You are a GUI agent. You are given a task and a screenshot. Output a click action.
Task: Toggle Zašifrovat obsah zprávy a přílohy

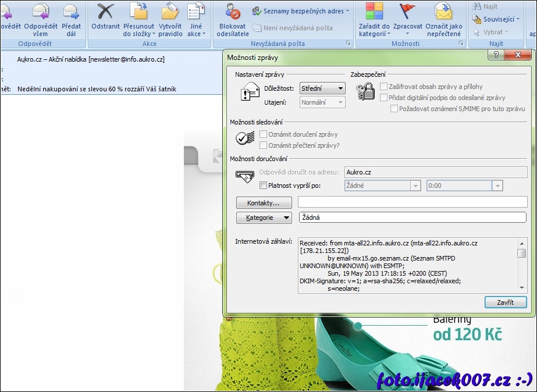(x=384, y=87)
